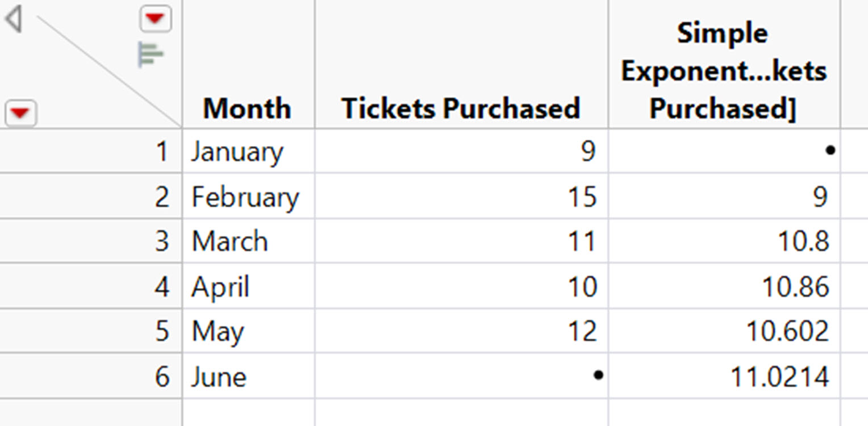Open the columns red triangle menu
This screenshot has height=426, width=868.
(155, 19)
